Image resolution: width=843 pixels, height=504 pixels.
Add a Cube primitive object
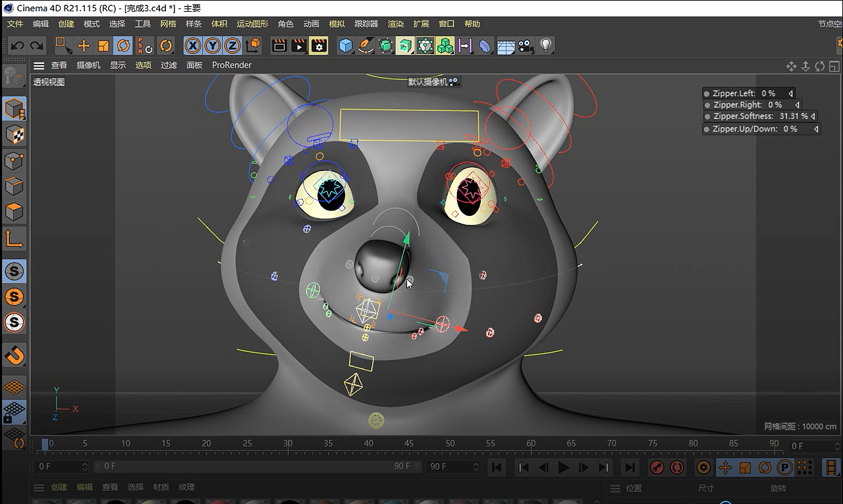click(346, 45)
